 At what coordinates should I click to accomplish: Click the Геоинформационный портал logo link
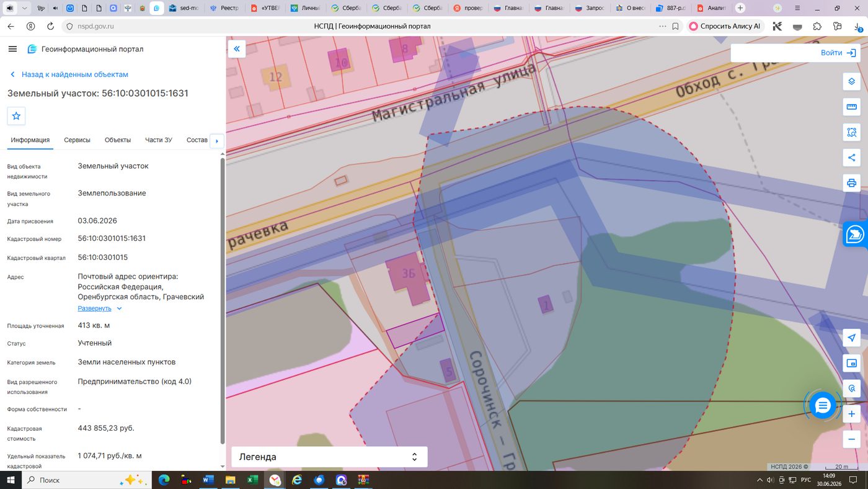[x=86, y=49]
